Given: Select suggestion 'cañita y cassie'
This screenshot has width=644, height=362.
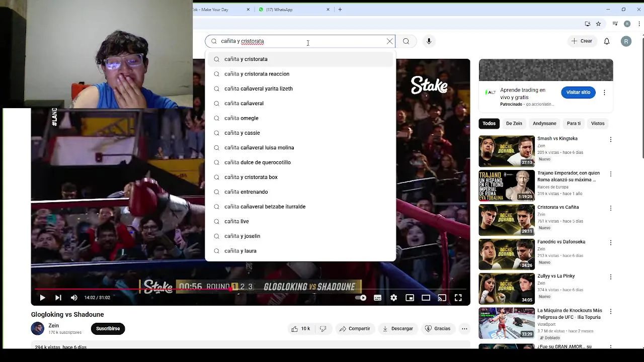Looking at the screenshot, I should (x=300, y=133).
